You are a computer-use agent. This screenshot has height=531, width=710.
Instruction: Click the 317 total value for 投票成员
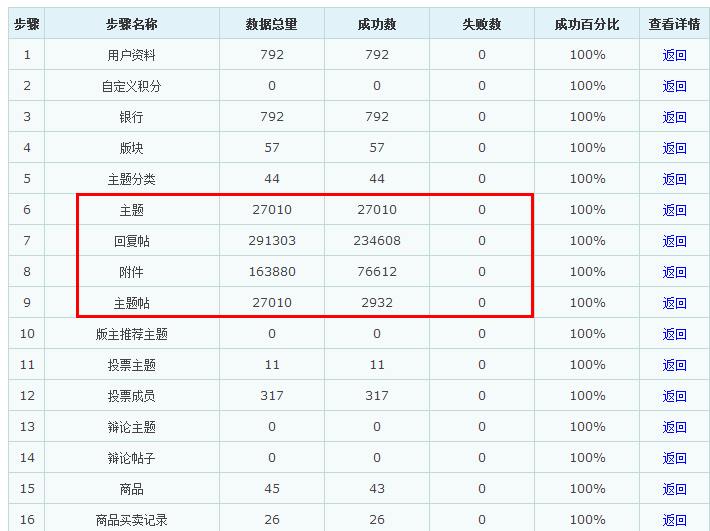click(272, 396)
